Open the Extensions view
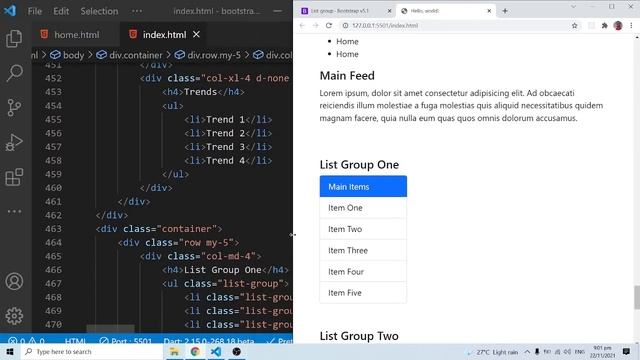The width and height of the screenshot is (640, 360). (14, 177)
